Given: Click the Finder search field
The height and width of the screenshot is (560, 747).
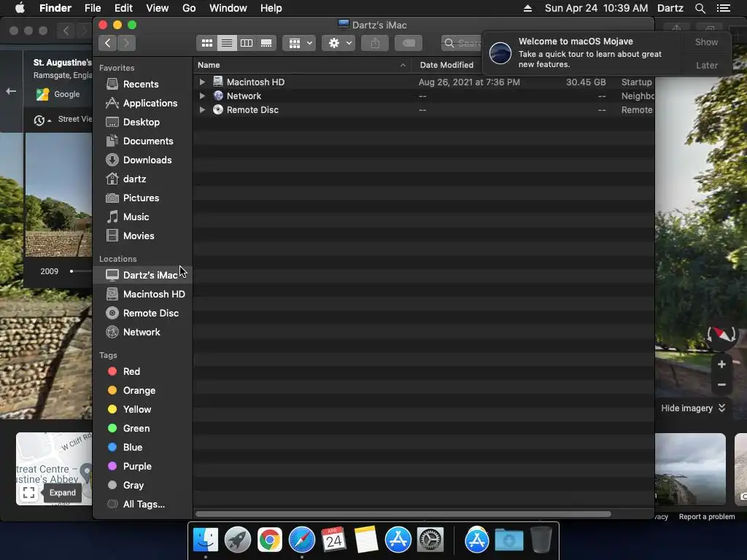Looking at the screenshot, I should pyautogui.click(x=462, y=43).
